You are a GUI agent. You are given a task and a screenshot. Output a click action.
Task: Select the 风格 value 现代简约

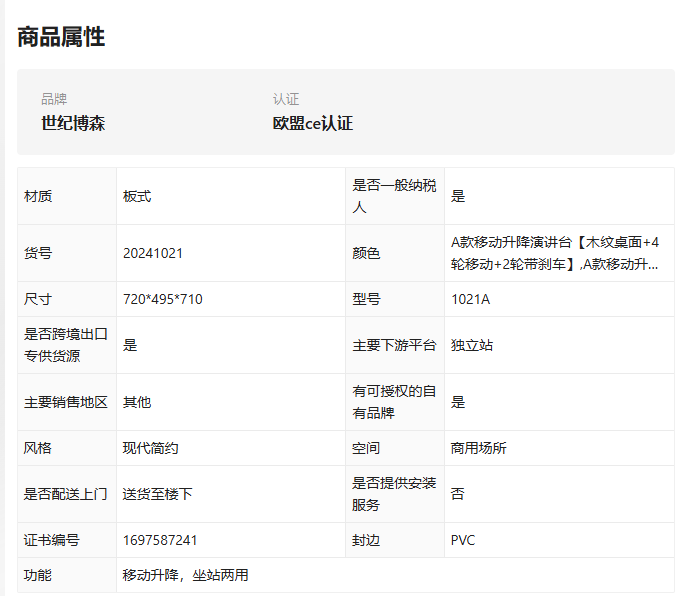pyautogui.click(x=150, y=448)
